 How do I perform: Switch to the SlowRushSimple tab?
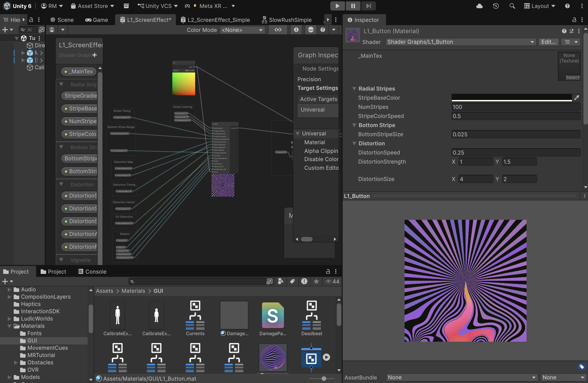pyautogui.click(x=287, y=20)
